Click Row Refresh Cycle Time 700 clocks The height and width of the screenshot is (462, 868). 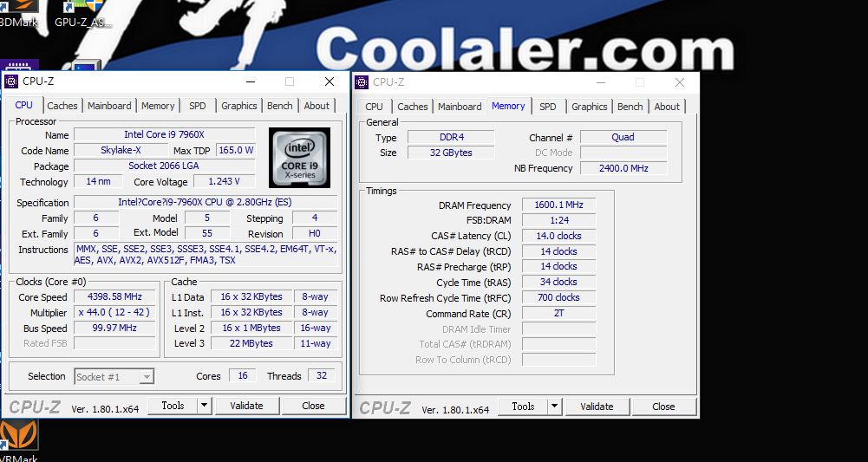point(558,297)
